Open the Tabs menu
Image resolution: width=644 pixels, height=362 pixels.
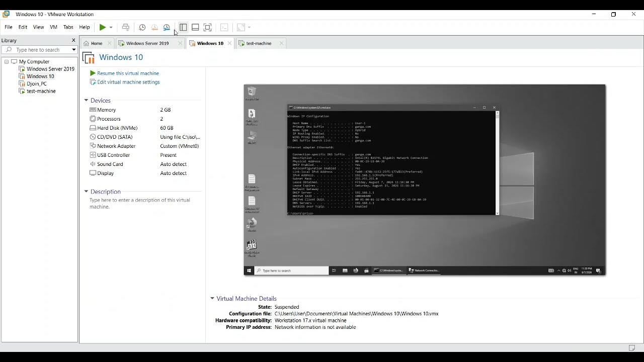(68, 27)
